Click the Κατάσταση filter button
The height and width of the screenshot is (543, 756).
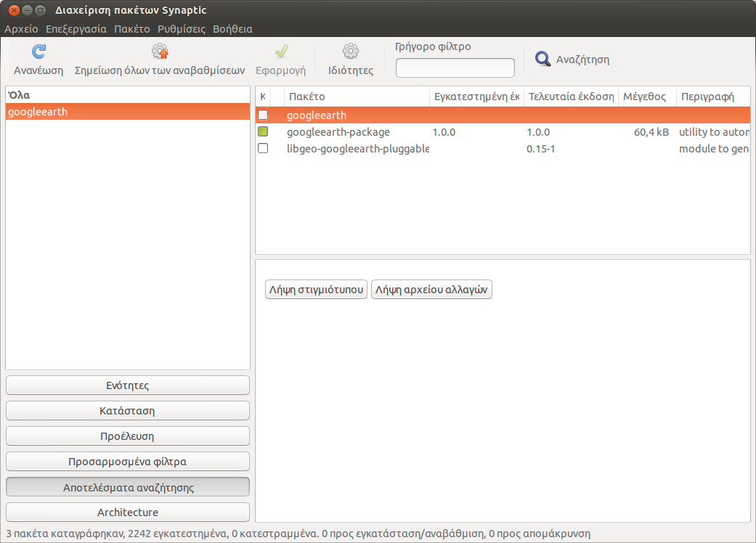click(128, 411)
